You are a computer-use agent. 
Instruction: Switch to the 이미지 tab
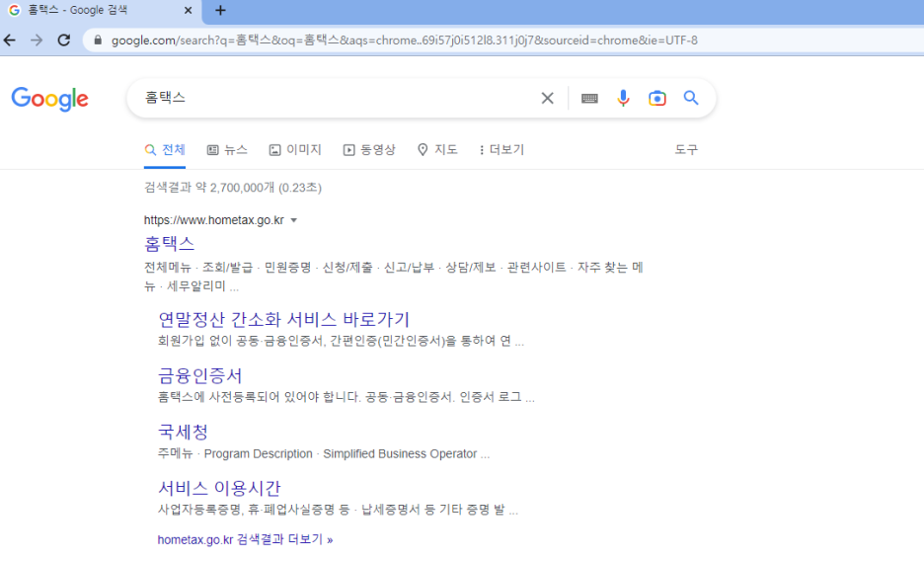[x=295, y=150]
